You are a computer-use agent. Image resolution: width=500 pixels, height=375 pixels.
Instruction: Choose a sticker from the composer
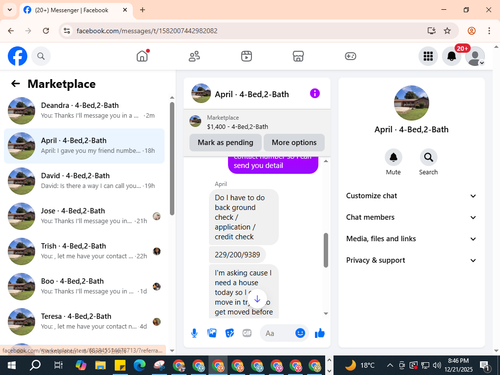pos(230,333)
